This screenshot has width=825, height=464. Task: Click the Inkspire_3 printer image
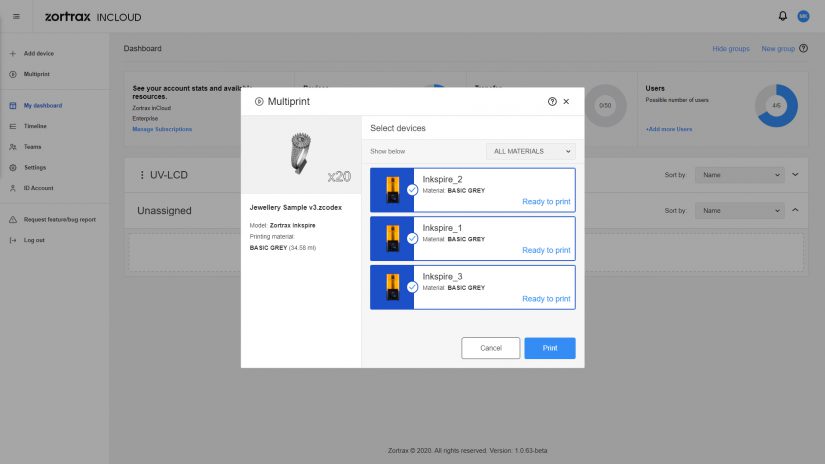pyautogui.click(x=392, y=287)
